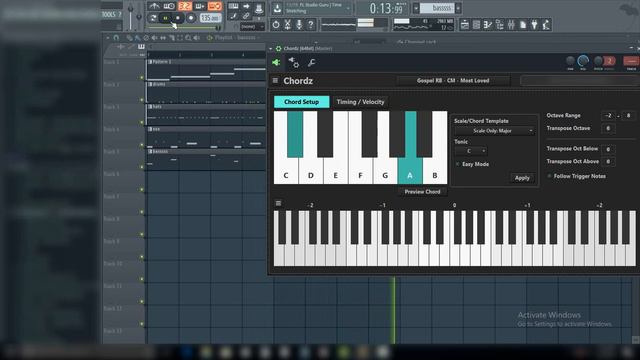Open the Gospel RB CM Most Loved preset selector
640x360 pixels.
point(453,80)
